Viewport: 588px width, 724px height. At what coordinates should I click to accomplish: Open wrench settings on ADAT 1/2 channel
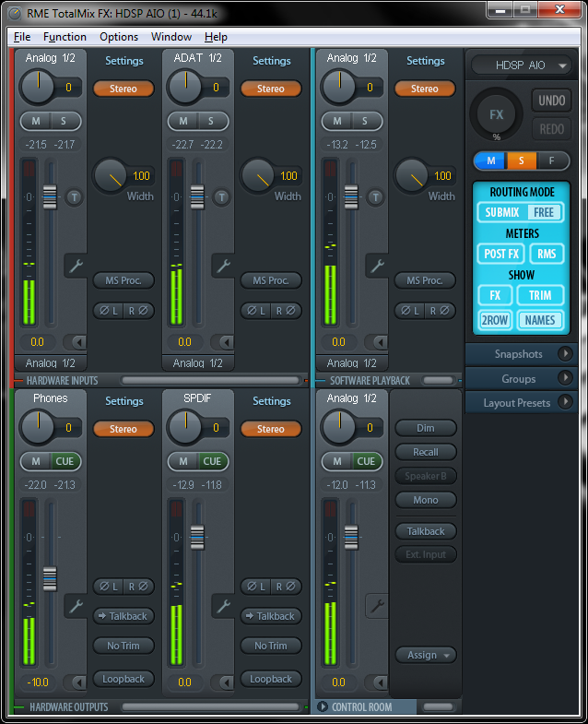[223, 266]
